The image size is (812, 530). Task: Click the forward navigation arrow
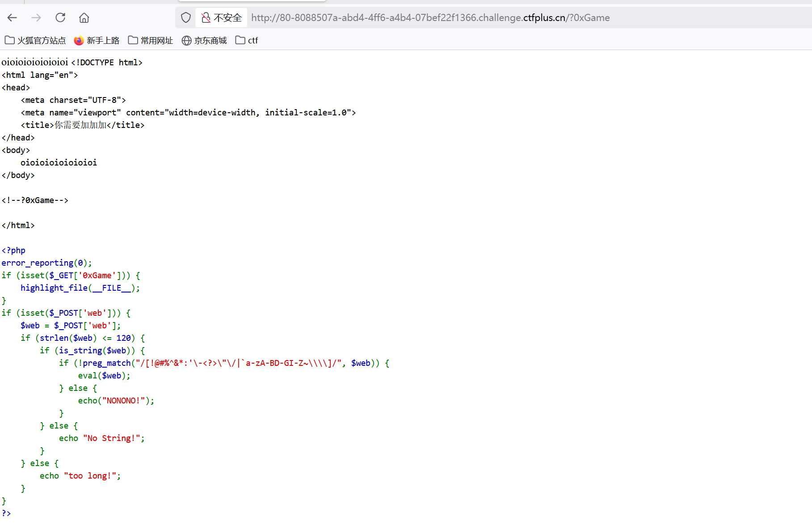coord(36,18)
